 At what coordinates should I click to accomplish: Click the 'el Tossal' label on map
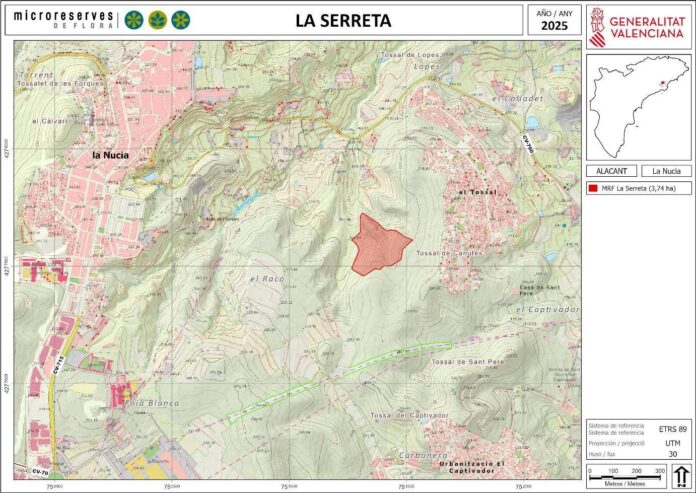coord(477,192)
